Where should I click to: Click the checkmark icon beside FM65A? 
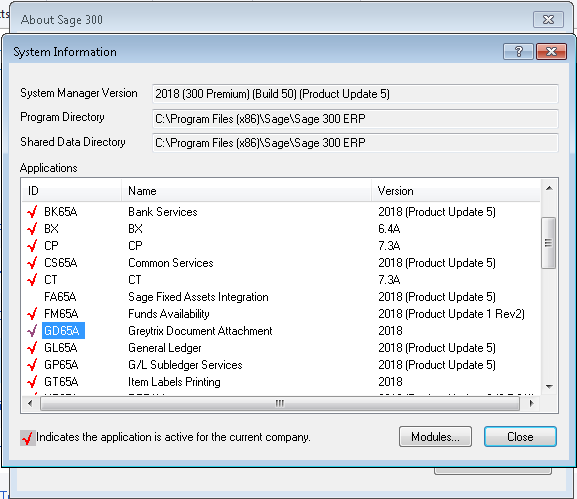click(32, 314)
